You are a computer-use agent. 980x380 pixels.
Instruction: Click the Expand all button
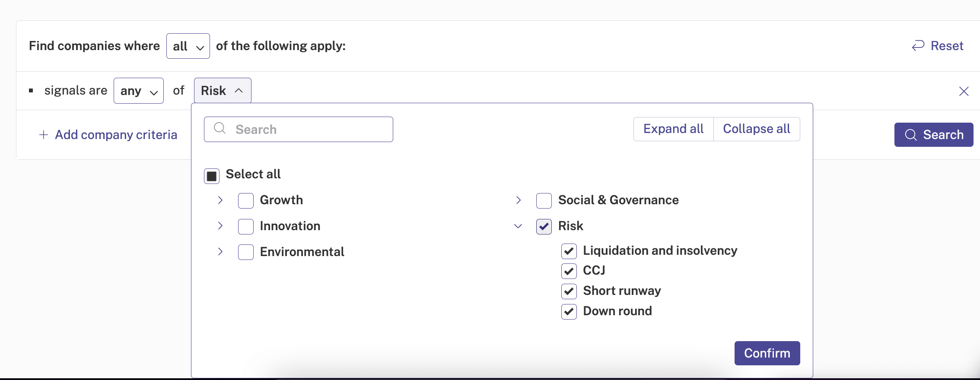point(673,129)
